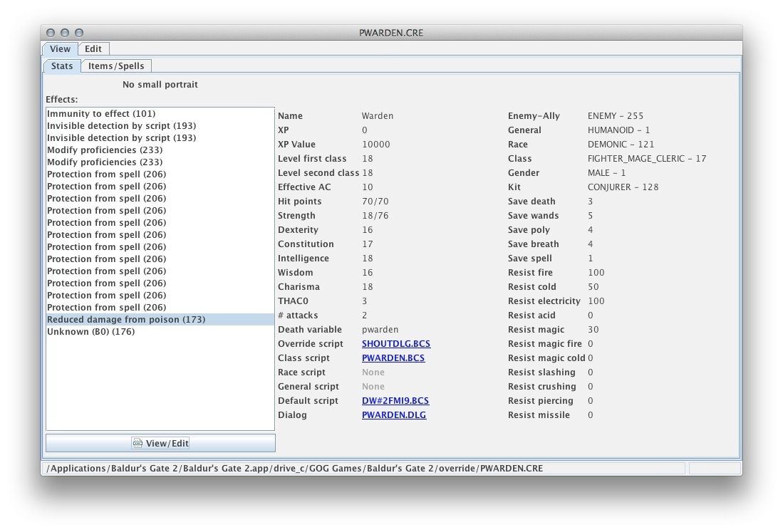Select first Invisible detection by script entry

point(121,126)
